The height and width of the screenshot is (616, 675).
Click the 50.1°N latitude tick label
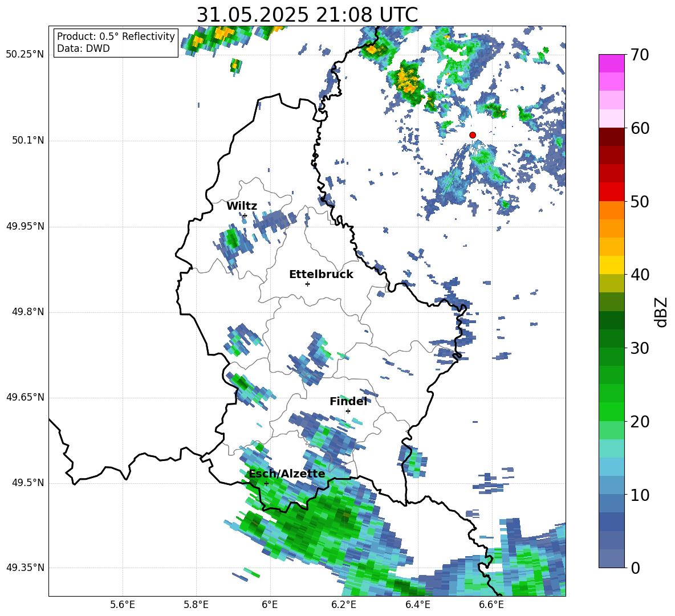coord(27,141)
